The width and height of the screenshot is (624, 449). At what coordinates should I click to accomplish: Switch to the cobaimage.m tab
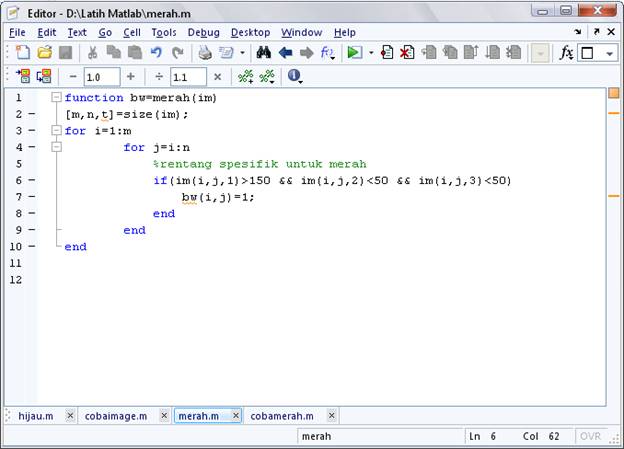(x=116, y=415)
